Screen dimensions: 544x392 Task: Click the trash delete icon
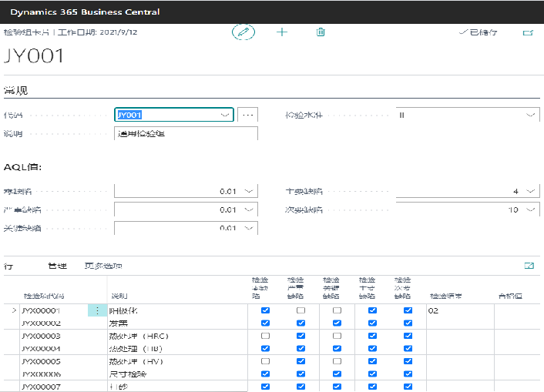click(321, 32)
